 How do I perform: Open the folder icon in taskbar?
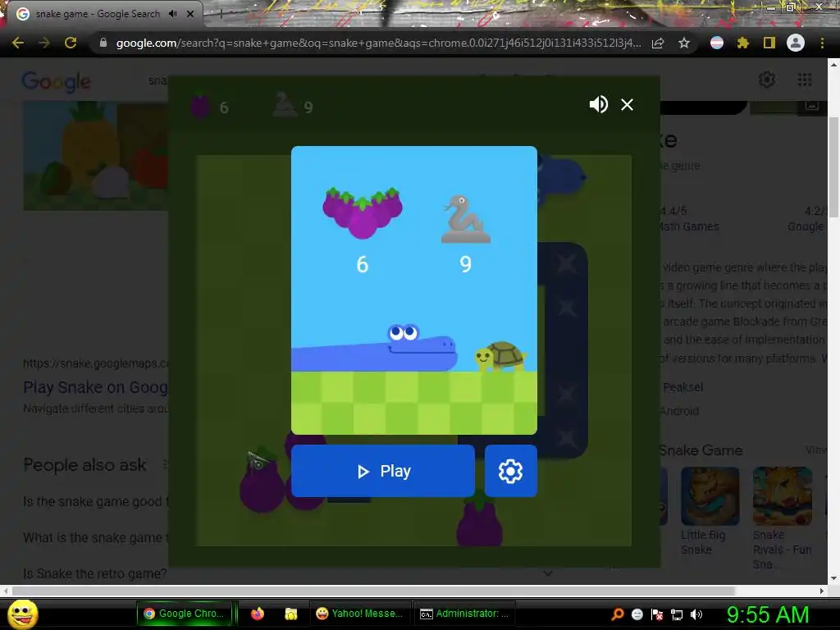coord(291,614)
